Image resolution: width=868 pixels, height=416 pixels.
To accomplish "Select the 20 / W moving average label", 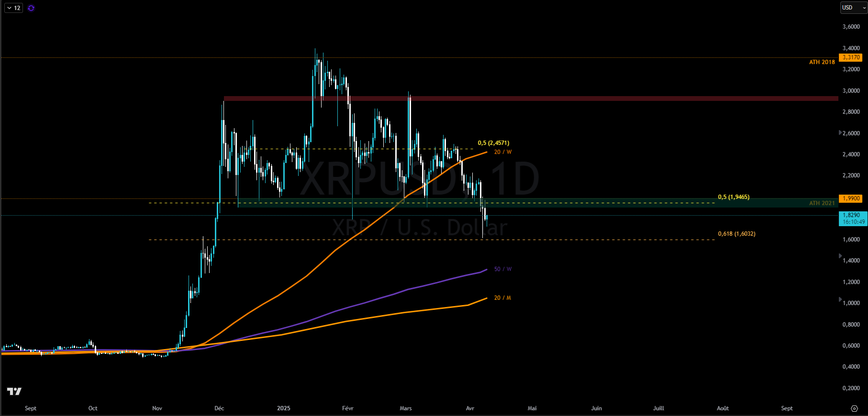I will [502, 152].
